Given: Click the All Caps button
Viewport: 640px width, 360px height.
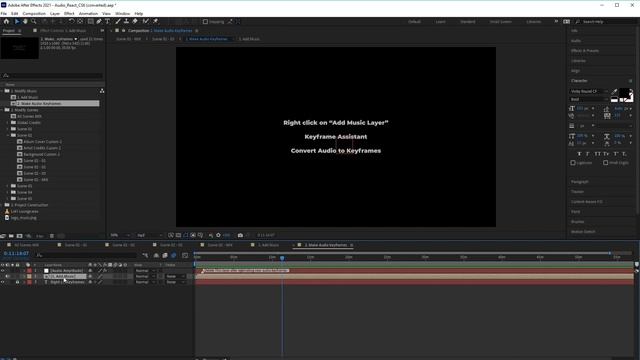Looking at the screenshot, I should click(x=597, y=154).
